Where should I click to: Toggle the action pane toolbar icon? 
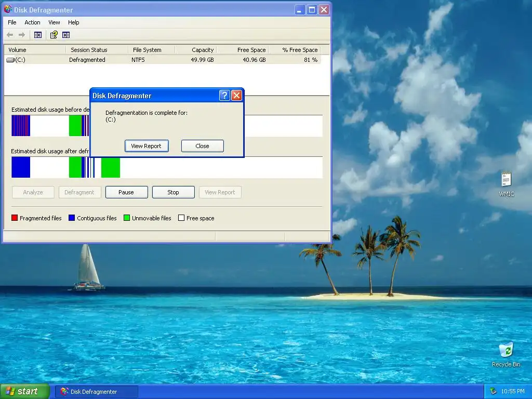tap(66, 35)
